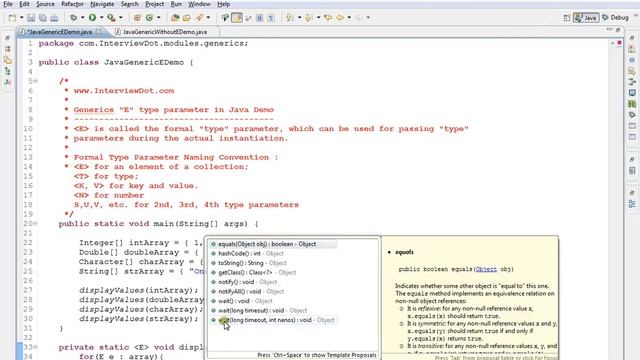This screenshot has width=640, height=360.
Task: Click the Save All toolbar icon
Action: tap(42, 18)
